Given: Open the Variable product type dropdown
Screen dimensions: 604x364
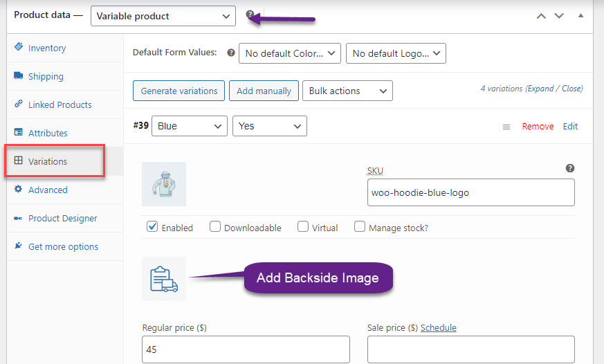Looking at the screenshot, I should click(x=163, y=16).
